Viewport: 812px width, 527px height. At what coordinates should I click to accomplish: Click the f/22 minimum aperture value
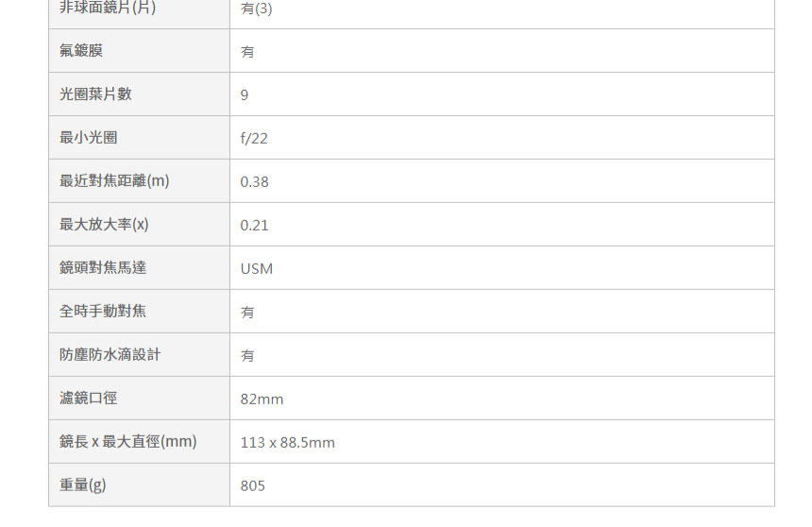tap(254, 138)
